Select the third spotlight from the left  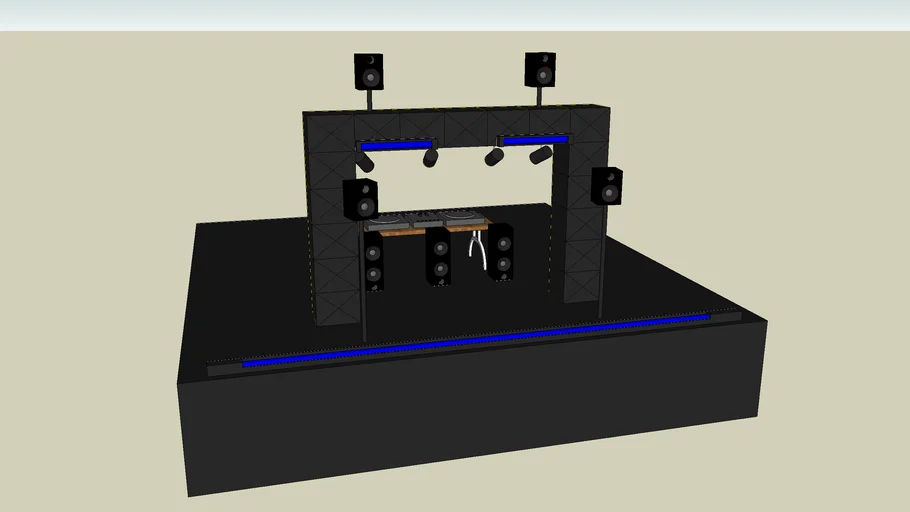pos(494,156)
